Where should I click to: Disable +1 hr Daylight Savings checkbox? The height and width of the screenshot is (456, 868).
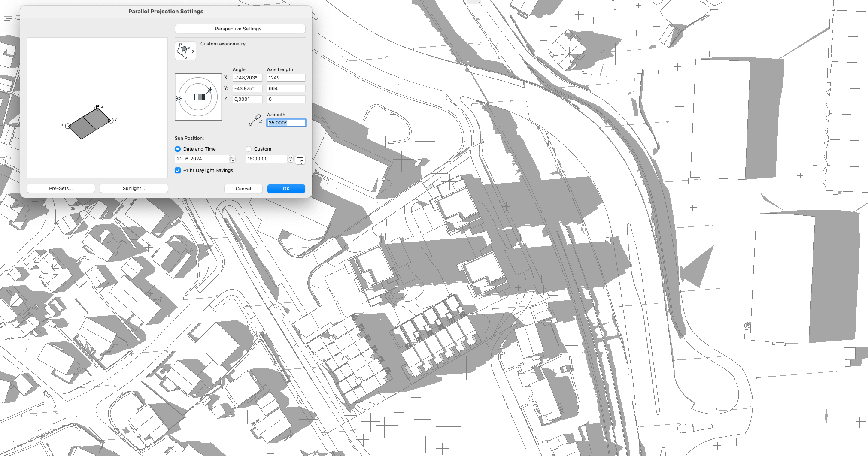(x=178, y=170)
